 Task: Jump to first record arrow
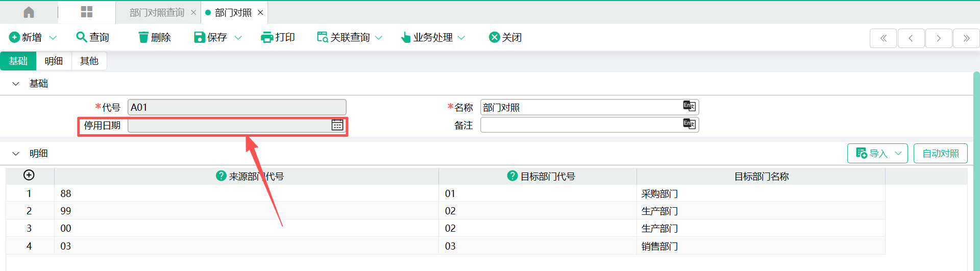[883, 38]
